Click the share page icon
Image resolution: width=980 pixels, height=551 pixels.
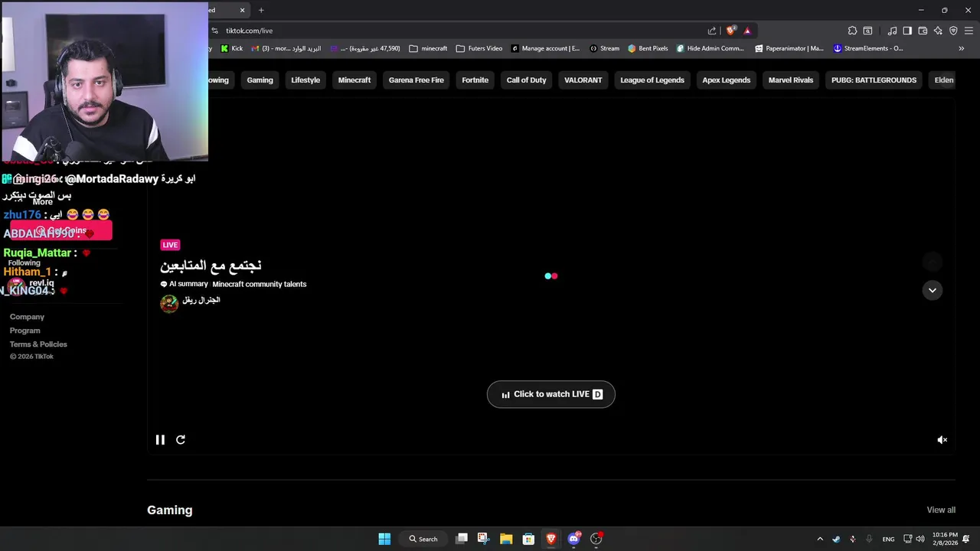click(x=712, y=31)
